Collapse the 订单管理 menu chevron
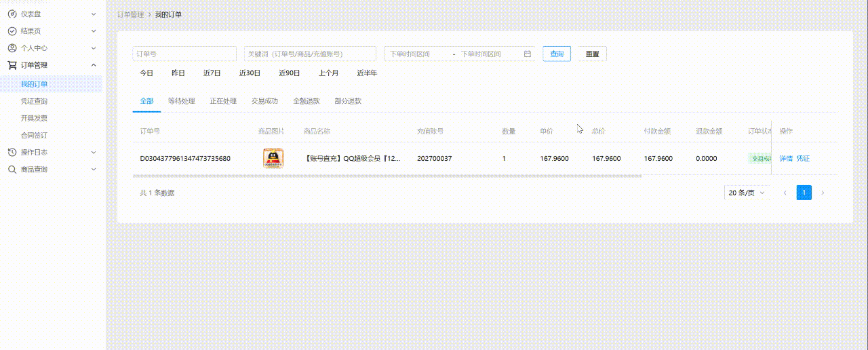This screenshot has height=350, width=868. tap(94, 65)
